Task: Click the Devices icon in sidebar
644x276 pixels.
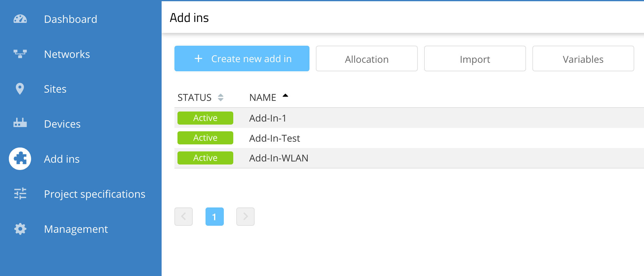Action: tap(20, 123)
